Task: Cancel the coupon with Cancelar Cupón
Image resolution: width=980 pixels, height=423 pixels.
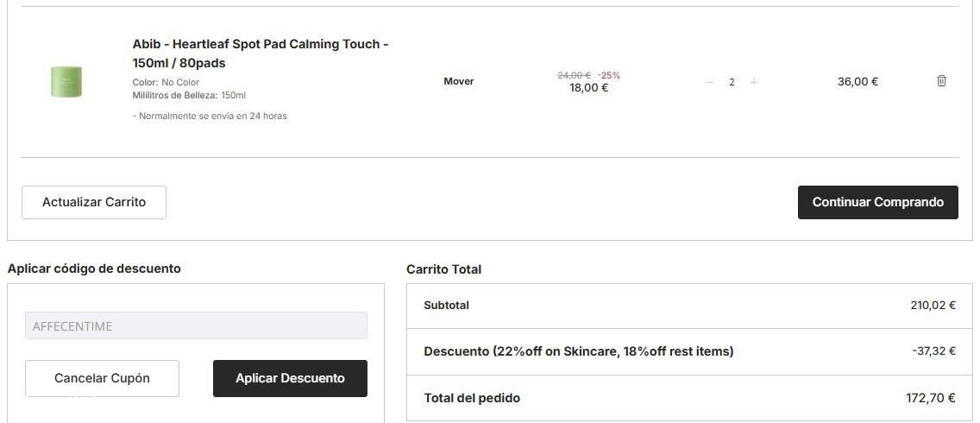Action: [102, 378]
